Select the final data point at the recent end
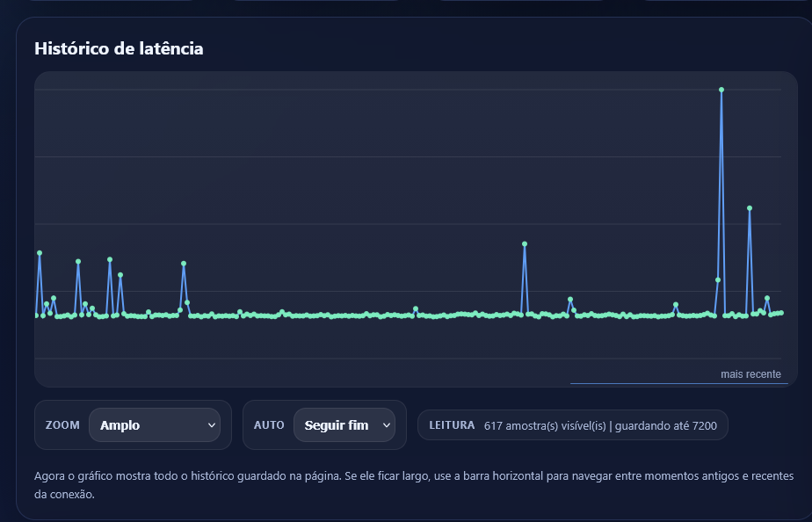The width and height of the screenshot is (812, 522). tap(781, 313)
